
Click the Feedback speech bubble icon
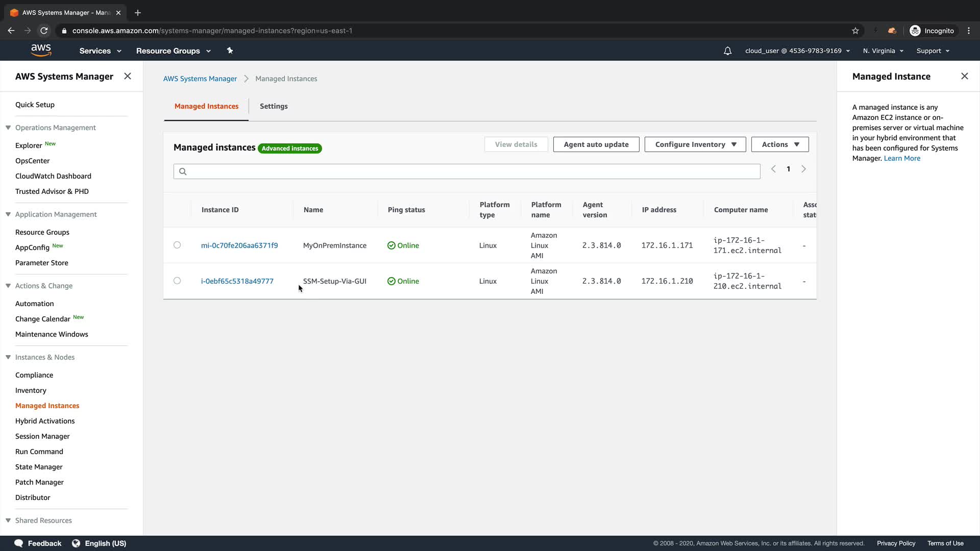(x=19, y=543)
